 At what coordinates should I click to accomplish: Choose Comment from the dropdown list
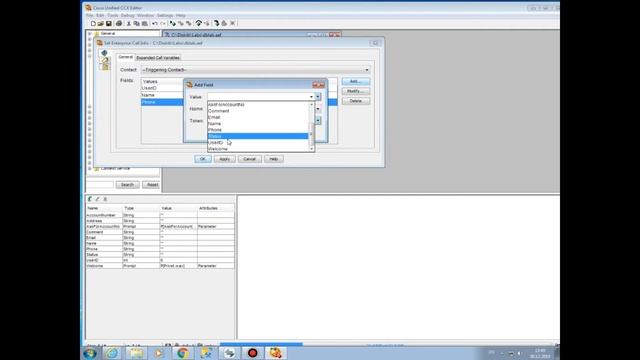pos(258,111)
